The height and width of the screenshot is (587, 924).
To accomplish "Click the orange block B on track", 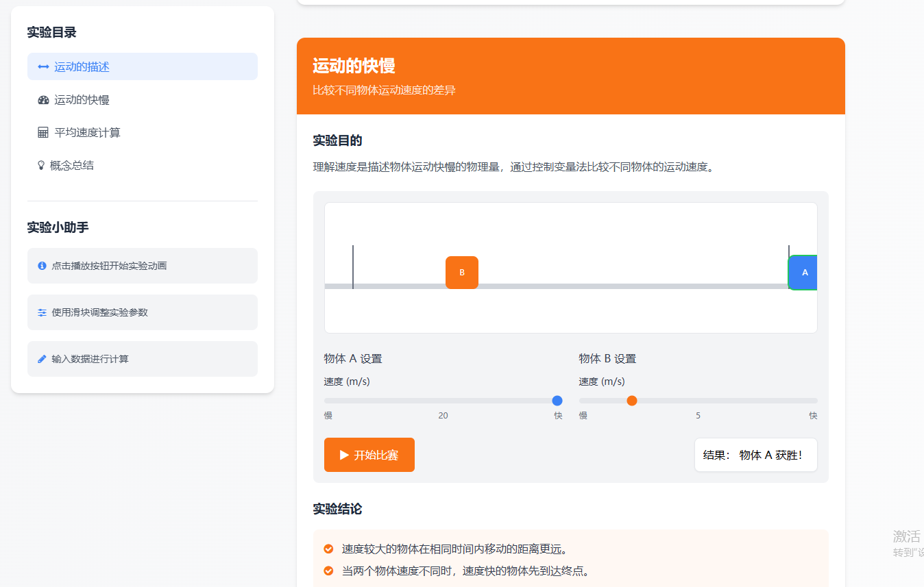I will (x=462, y=273).
